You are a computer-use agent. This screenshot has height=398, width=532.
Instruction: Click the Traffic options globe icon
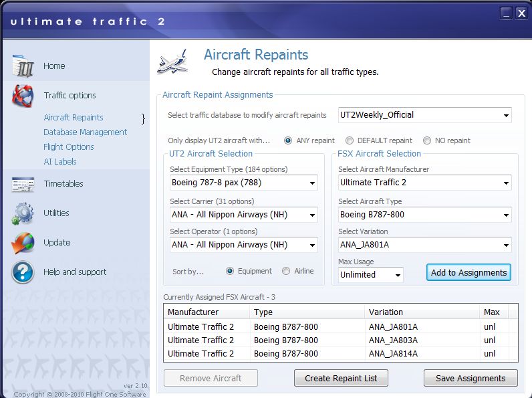23,96
